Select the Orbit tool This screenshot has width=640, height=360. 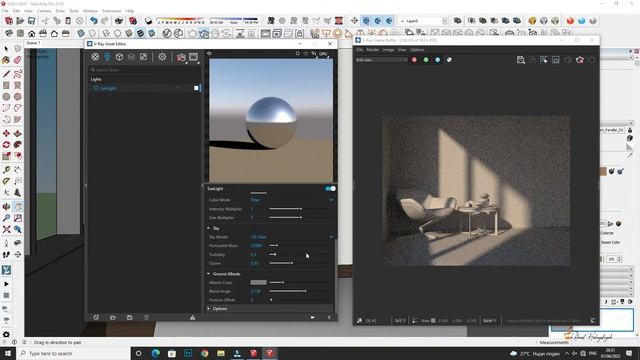6,207
